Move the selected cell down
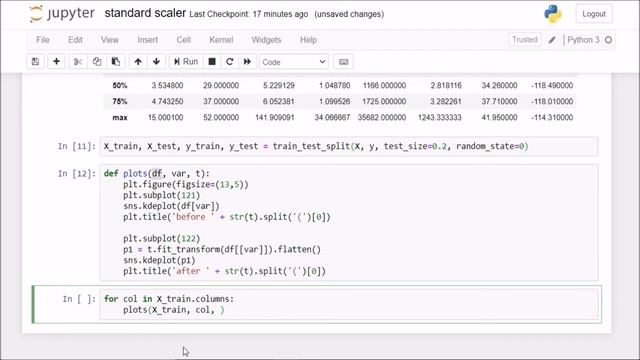640x360 pixels. pyautogui.click(x=156, y=62)
